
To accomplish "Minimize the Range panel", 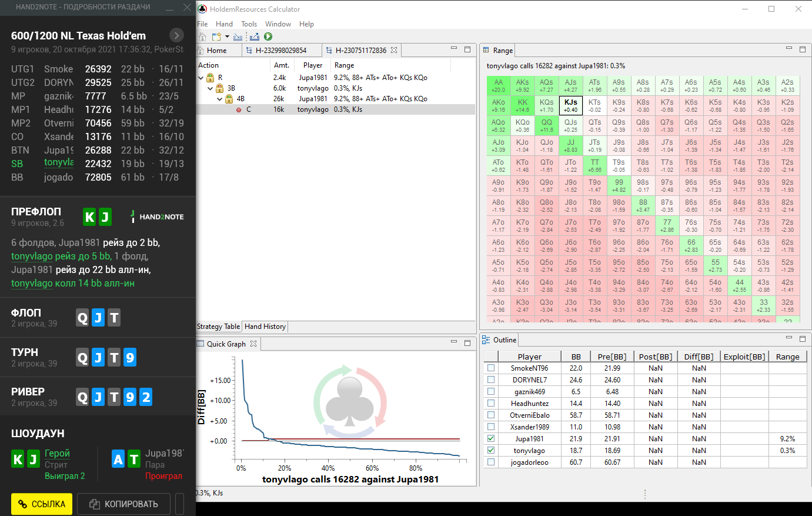I will click(x=789, y=49).
